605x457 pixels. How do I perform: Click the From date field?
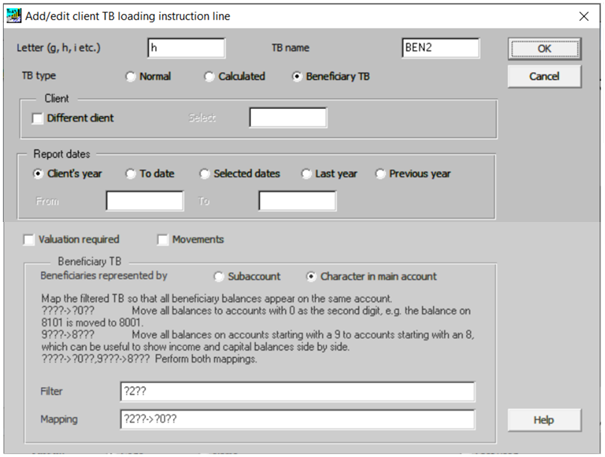[145, 201]
